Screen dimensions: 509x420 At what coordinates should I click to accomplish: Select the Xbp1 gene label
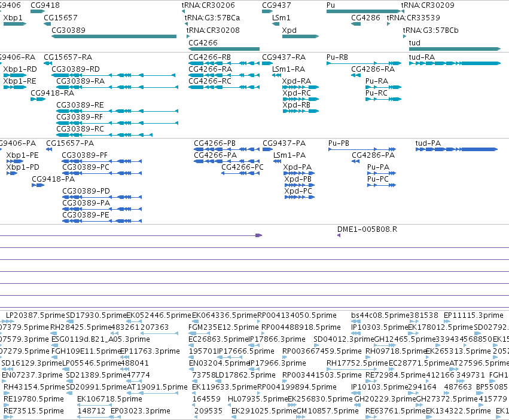(13, 17)
